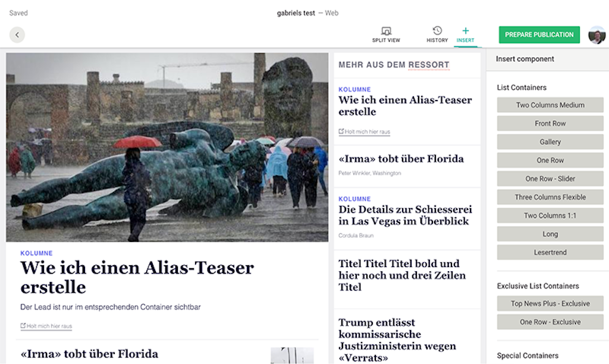Image resolution: width=609 pixels, height=364 pixels.
Task: Insert Lesertrend container
Action: pyautogui.click(x=550, y=252)
